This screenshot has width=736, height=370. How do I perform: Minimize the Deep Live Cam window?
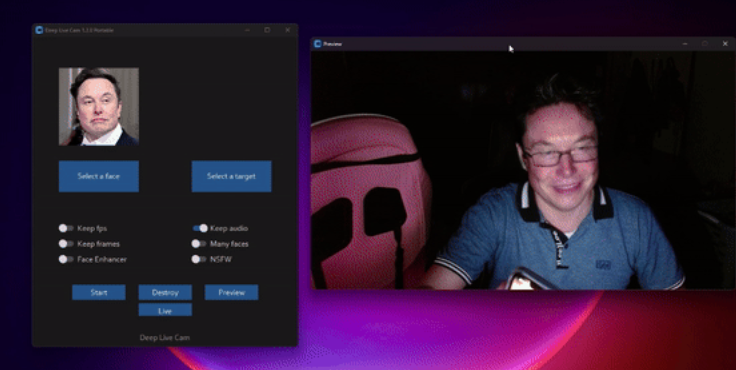[247, 30]
